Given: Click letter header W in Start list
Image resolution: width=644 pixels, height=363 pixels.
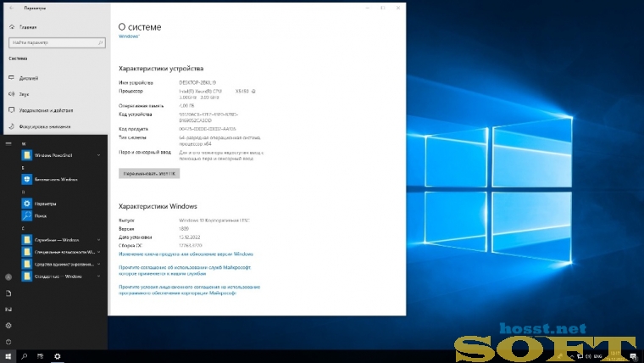Looking at the screenshot, I should click(x=24, y=144).
